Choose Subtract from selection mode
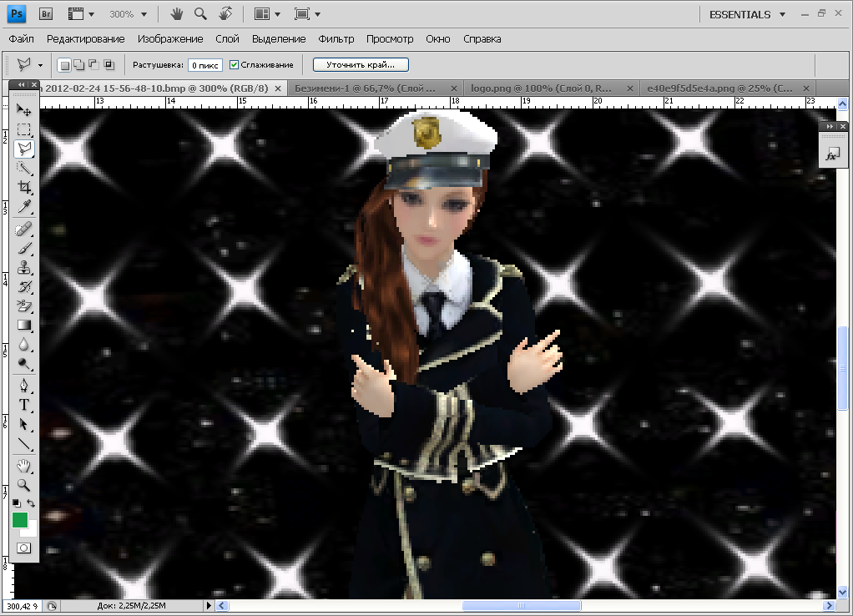 pyautogui.click(x=94, y=65)
